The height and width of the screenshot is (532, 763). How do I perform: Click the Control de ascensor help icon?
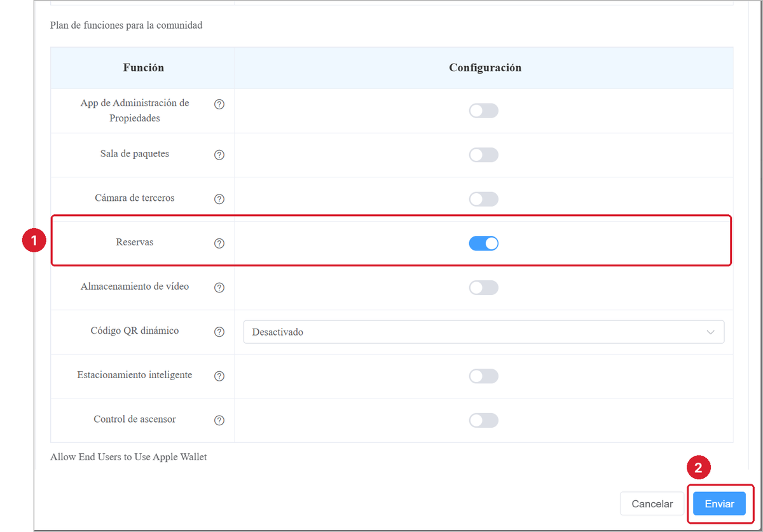219,420
